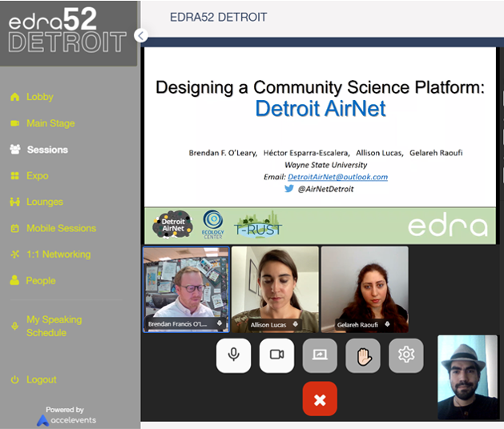The width and height of the screenshot is (504, 429).
Task: Click pin icon on Gelareh Raoufi tile
Action: click(387, 324)
